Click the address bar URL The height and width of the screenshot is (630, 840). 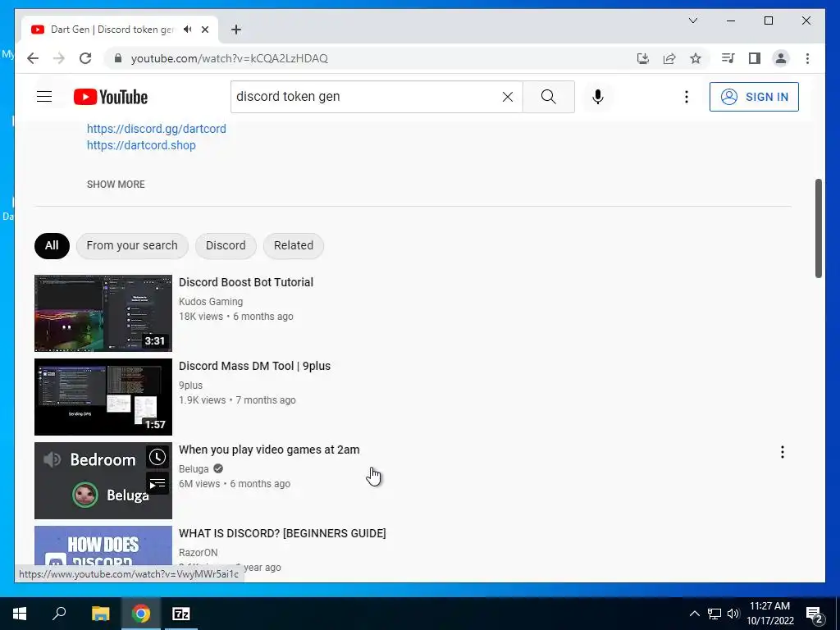(x=230, y=58)
